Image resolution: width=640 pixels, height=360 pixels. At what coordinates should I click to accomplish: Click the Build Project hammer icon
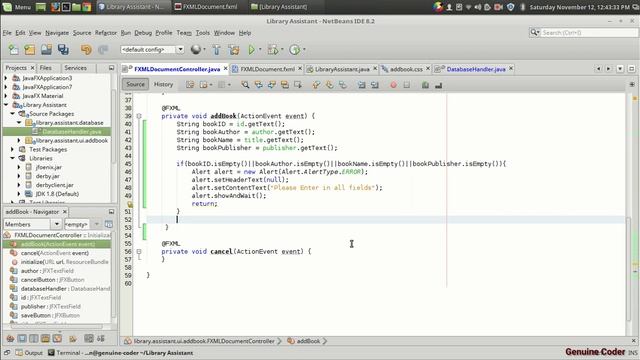pos(217,50)
